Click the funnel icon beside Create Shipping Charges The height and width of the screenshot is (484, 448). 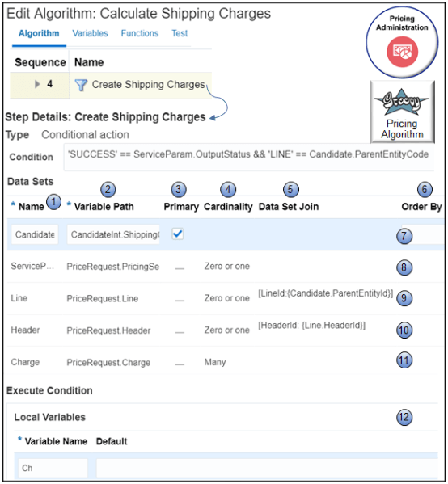(81, 85)
